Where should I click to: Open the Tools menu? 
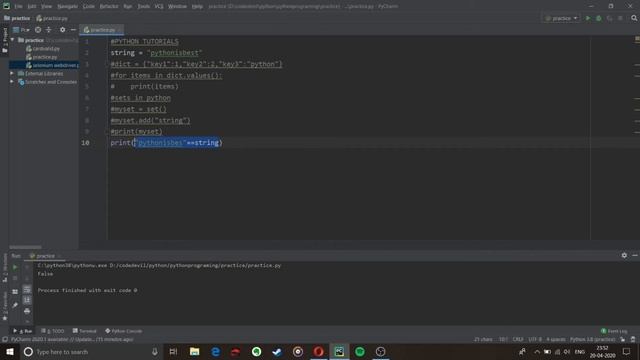coord(143,6)
